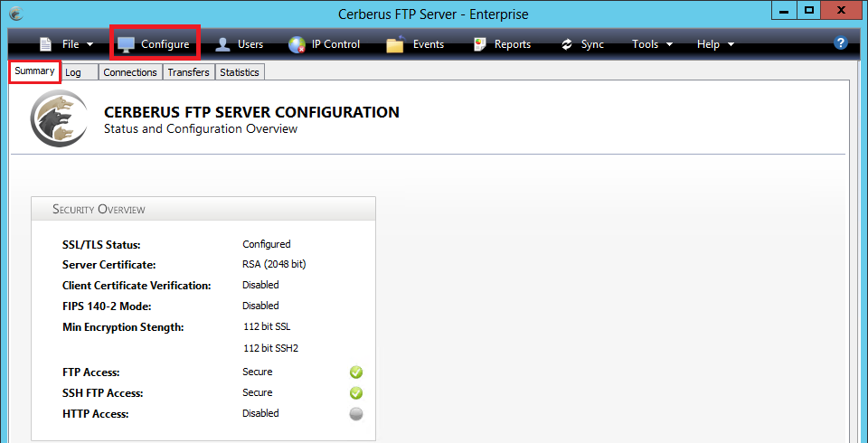
Task: Click the Security Overview panel header
Action: 203,209
